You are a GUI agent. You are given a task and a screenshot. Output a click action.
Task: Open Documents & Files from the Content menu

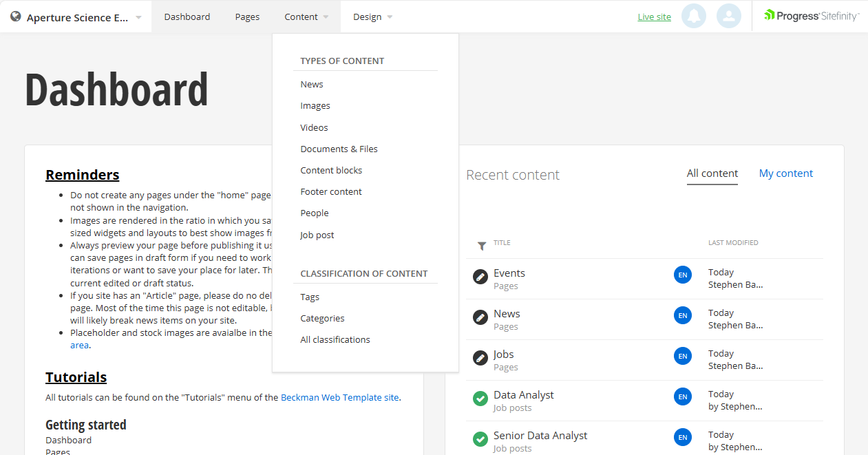click(x=339, y=148)
